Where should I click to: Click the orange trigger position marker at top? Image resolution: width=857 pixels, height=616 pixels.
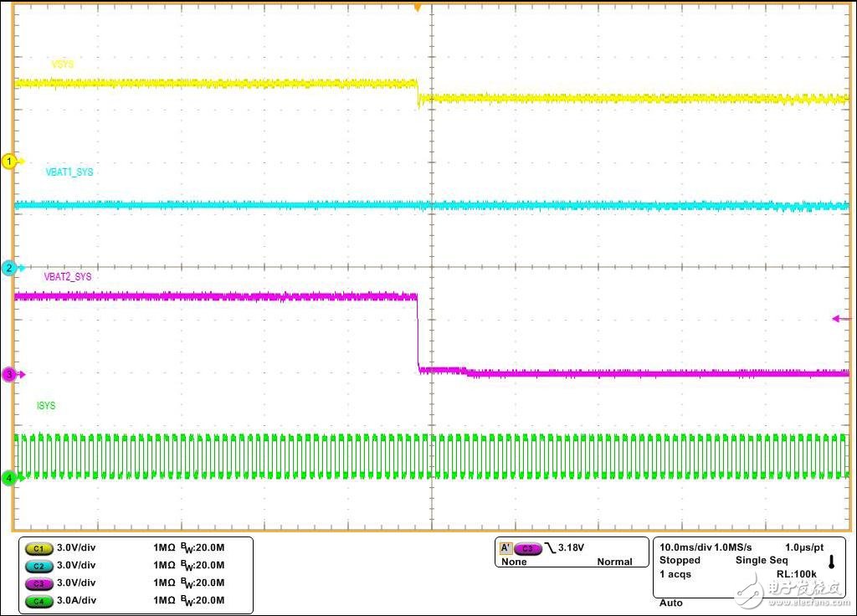(x=418, y=8)
